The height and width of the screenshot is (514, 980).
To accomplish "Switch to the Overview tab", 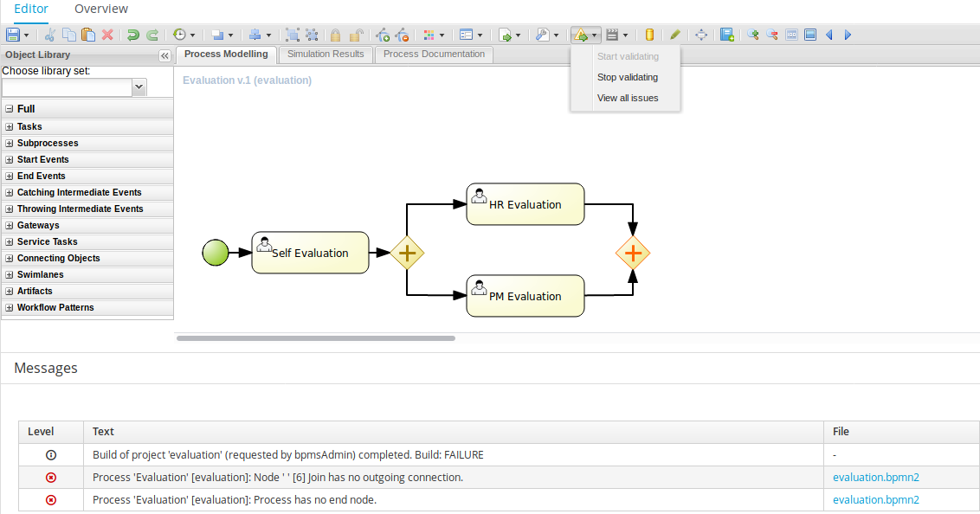I will (x=101, y=9).
